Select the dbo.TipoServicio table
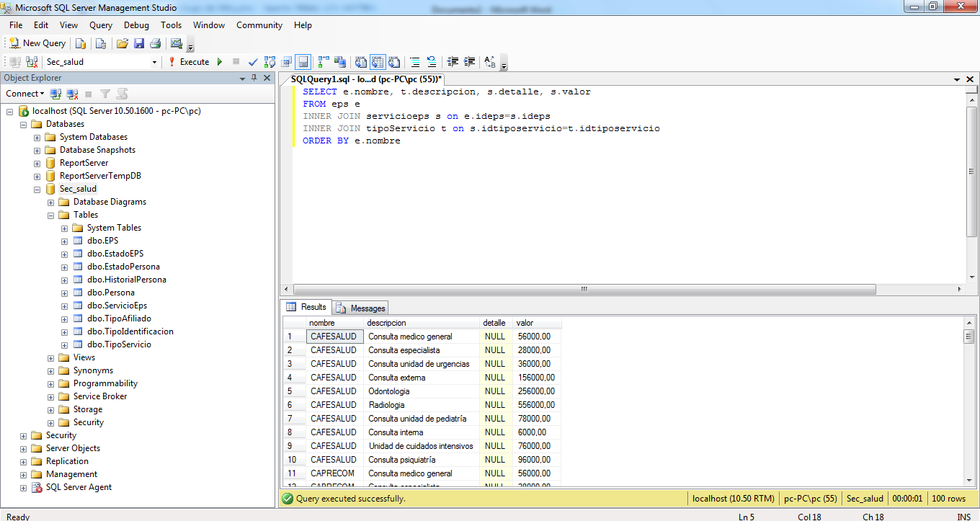The height and width of the screenshot is (521, 980). tap(119, 344)
